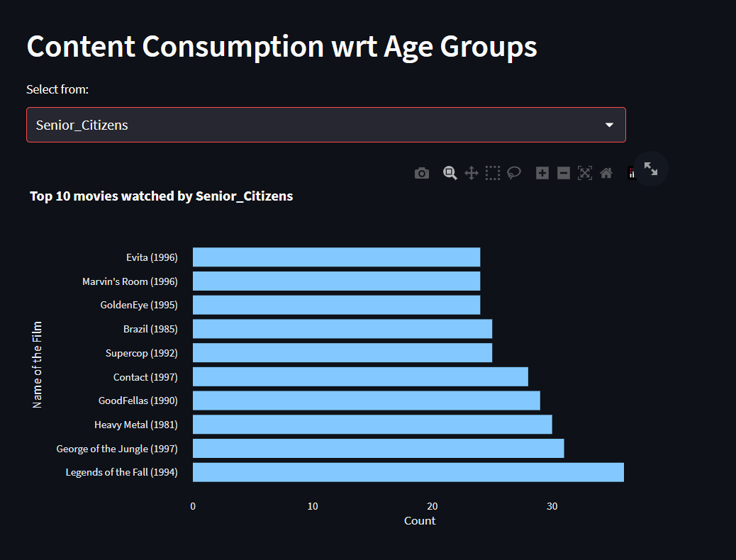Click the dropdown arrow in select box
Viewport: 736px width, 560px height.
pyautogui.click(x=609, y=125)
